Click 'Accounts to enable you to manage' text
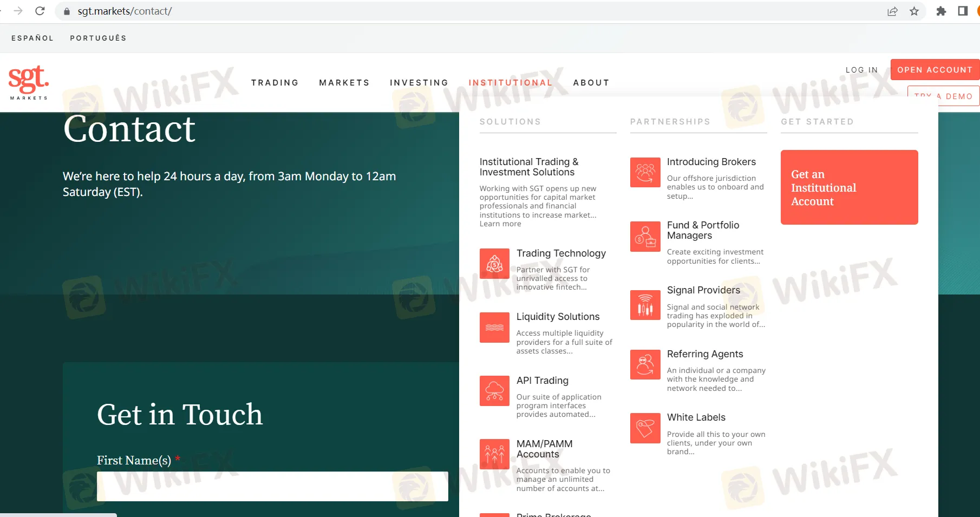 coord(563,479)
